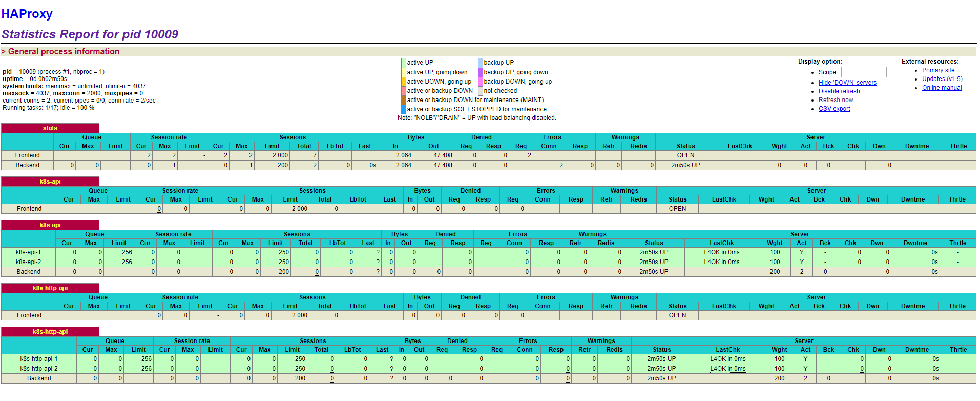
Task: Click the 'Running tasks: 1/17; idle = 100 %' line
Action: point(48,108)
